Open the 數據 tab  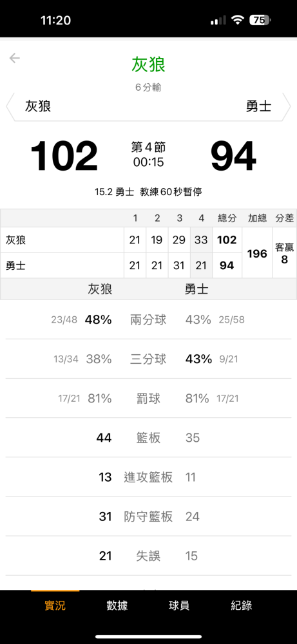[x=117, y=605]
